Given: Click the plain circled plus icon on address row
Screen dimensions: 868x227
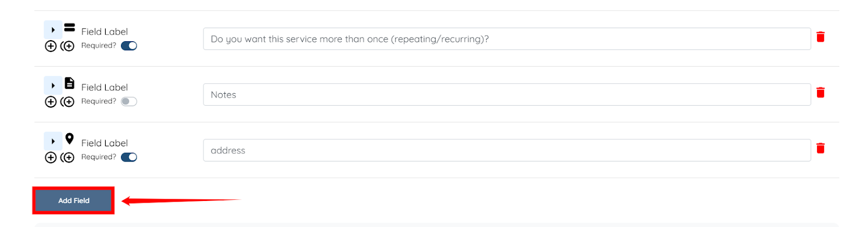Looking at the screenshot, I should tap(50, 158).
